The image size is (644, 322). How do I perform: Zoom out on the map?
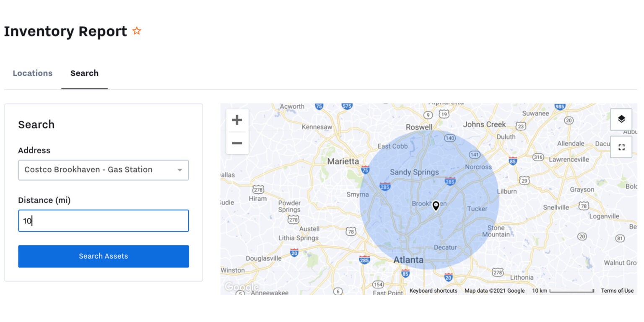pyautogui.click(x=237, y=143)
